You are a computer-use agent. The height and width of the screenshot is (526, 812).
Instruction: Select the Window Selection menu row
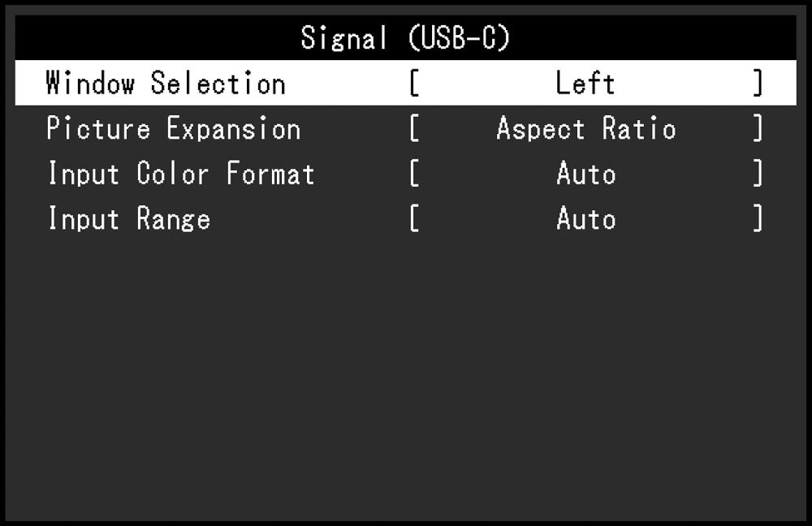pos(405,83)
